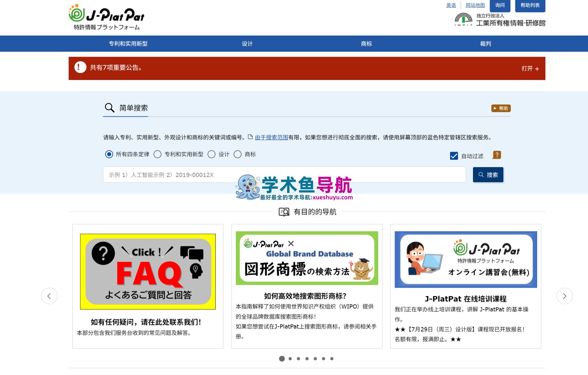This screenshot has height=375, width=588.
Task: Open the 网站地图 link
Action: (475, 5)
